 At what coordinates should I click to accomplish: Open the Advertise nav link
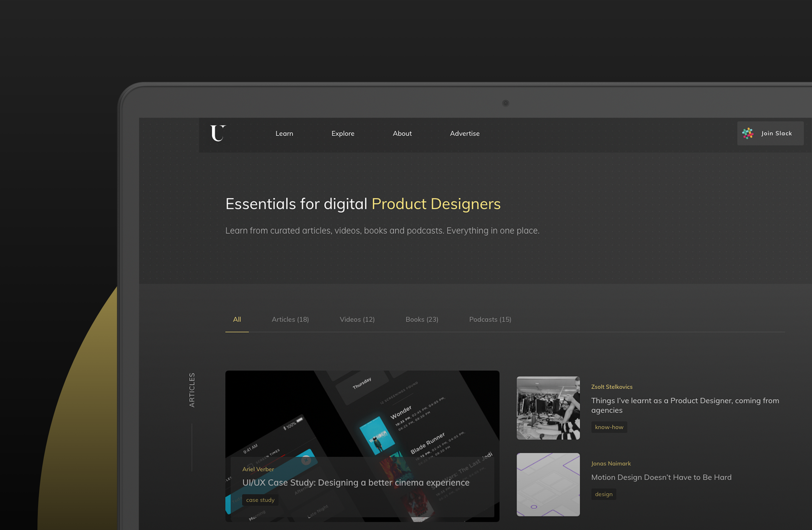[x=465, y=134]
